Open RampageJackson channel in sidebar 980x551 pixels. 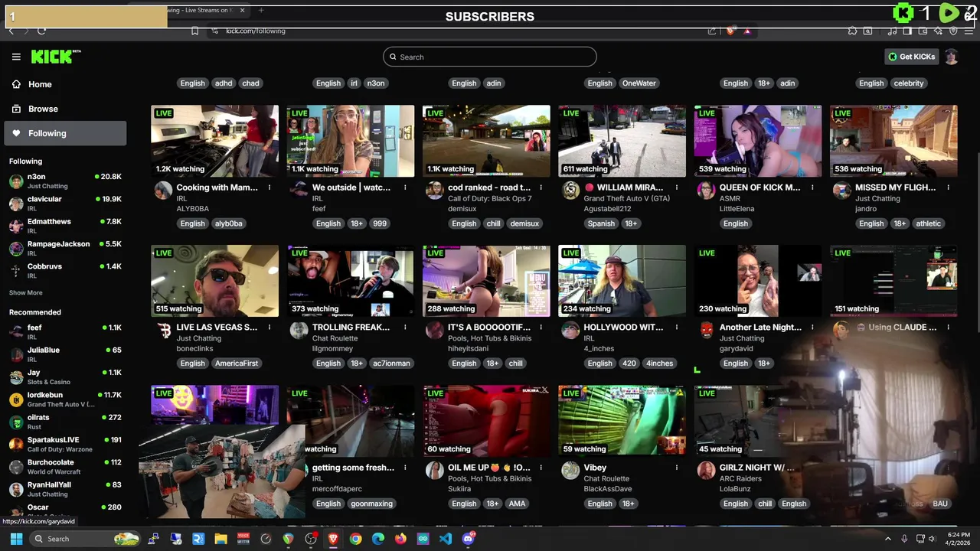tap(65, 248)
